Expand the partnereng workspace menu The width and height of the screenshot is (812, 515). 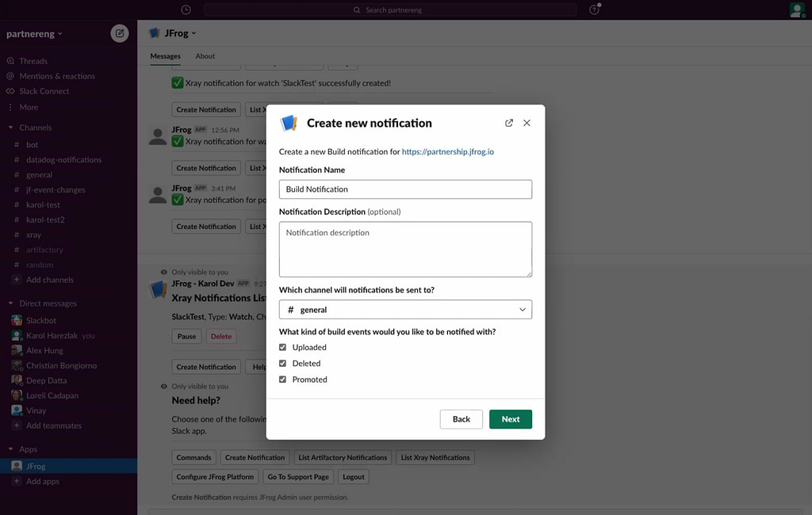point(34,34)
